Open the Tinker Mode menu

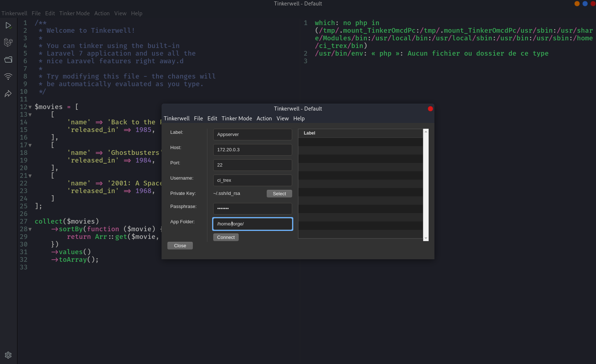pos(75,13)
